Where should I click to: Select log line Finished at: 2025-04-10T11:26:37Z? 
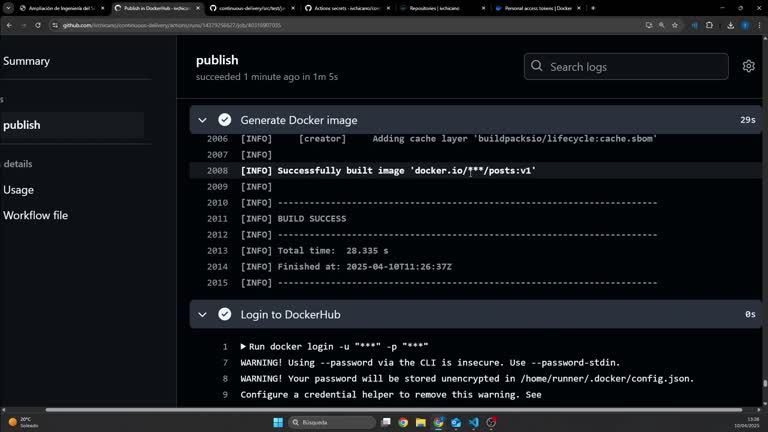point(346,266)
